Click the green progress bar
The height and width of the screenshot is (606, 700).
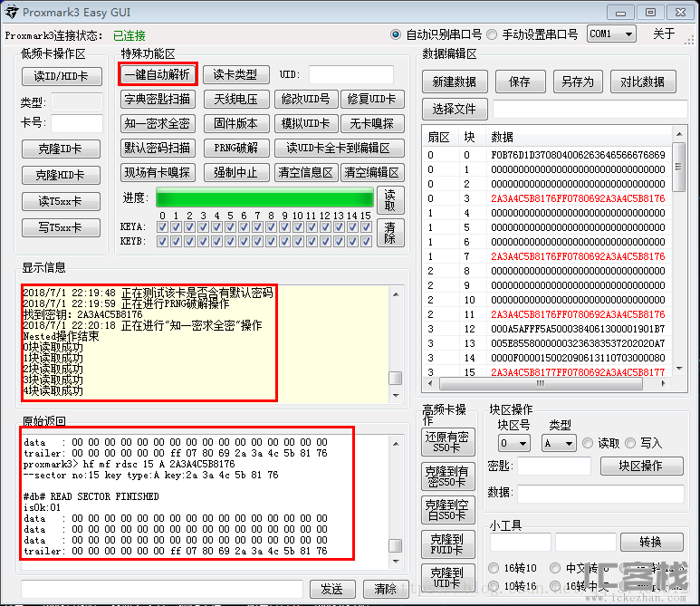point(264,197)
